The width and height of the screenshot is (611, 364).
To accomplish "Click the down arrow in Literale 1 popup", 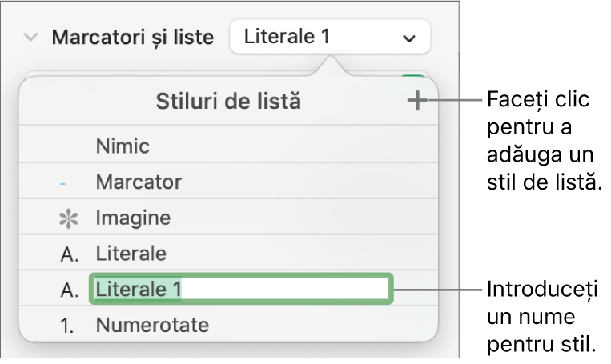I will point(409,38).
